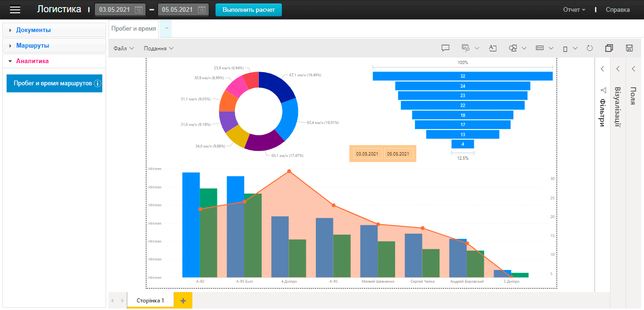This screenshot has width=644, height=310.
Task: Open calendar for end date 05.05.2021
Action: tap(201, 9)
